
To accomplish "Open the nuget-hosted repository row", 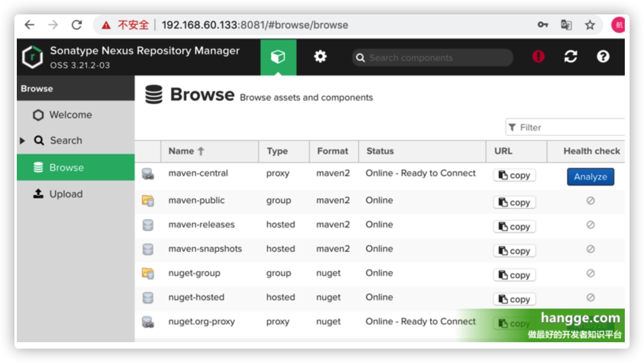I will pos(380,299).
